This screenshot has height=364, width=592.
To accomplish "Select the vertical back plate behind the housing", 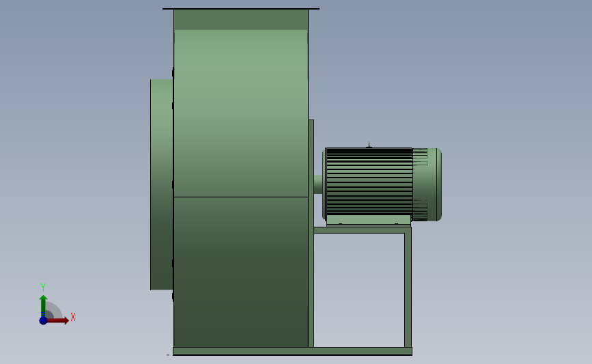I will pos(311,234).
